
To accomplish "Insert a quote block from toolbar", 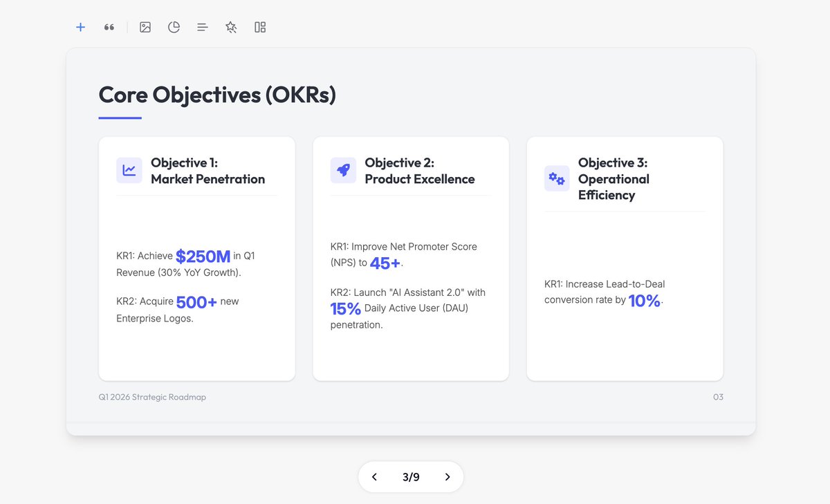I will click(109, 27).
